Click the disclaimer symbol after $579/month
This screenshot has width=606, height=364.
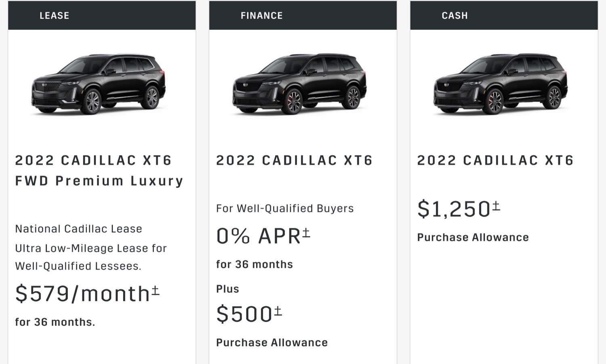pos(156,291)
